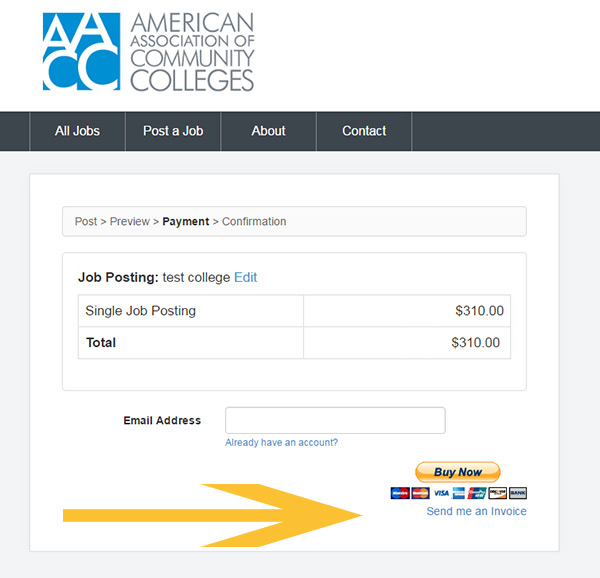Click the Bank payment icon
Image resolution: width=600 pixels, height=578 pixels.
(x=518, y=493)
